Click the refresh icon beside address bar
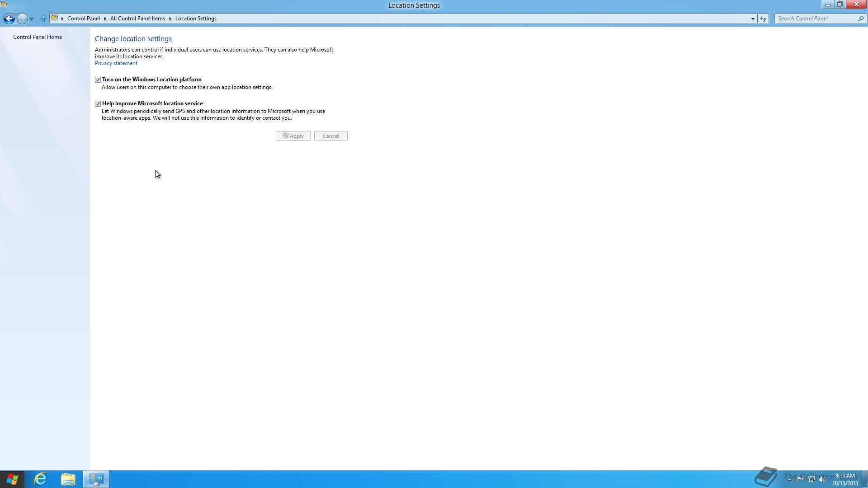 point(763,19)
